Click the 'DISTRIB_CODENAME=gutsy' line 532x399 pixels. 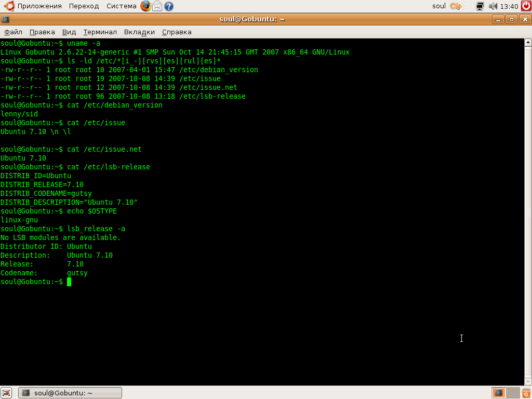(x=46, y=193)
